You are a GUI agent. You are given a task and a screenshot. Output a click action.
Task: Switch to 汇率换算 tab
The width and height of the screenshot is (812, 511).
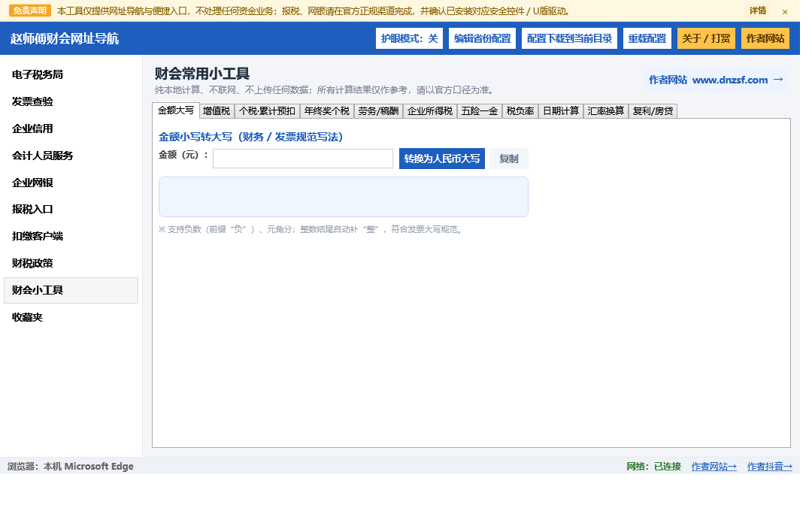[606, 110]
